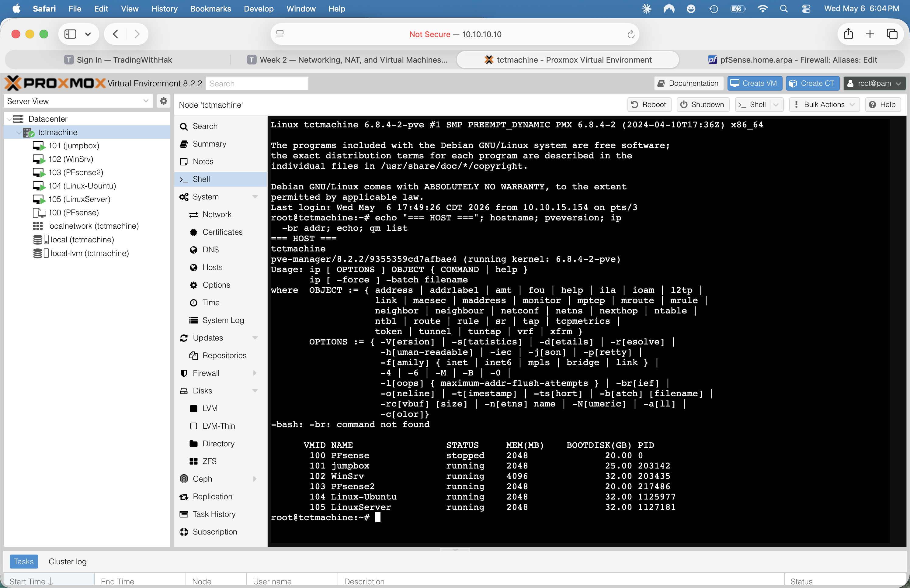
Task: Collapse the Disks menu group
Action: [x=255, y=391]
